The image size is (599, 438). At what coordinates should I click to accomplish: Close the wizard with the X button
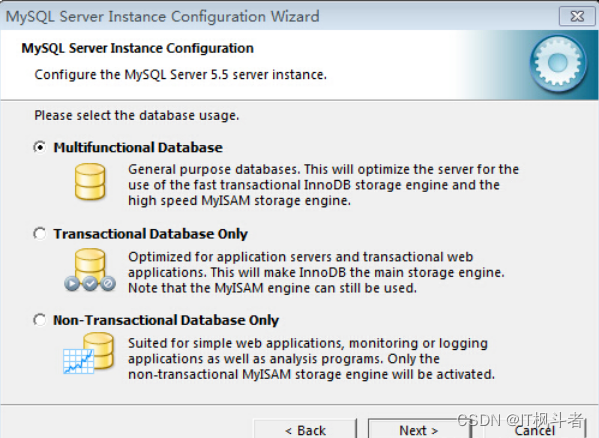click(577, 16)
